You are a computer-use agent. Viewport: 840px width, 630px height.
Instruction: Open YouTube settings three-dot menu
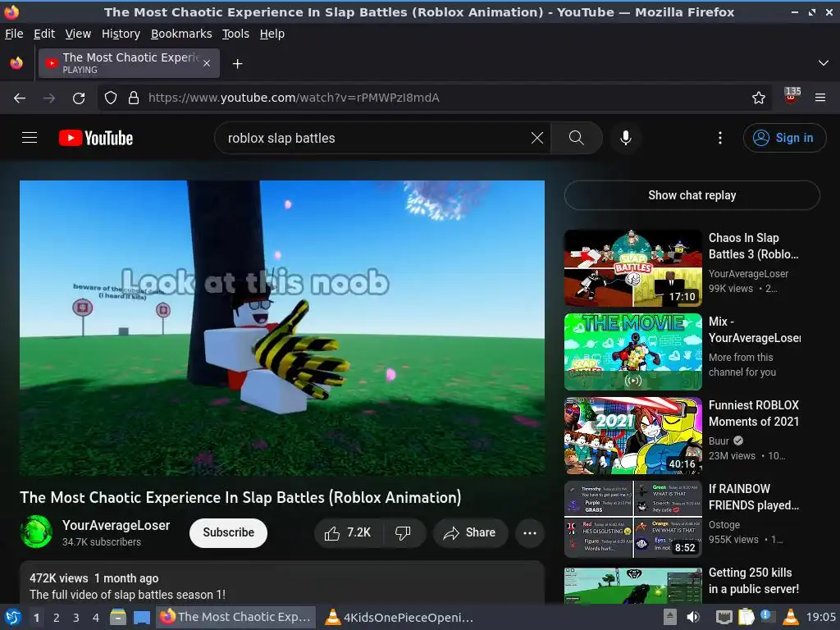coord(719,138)
